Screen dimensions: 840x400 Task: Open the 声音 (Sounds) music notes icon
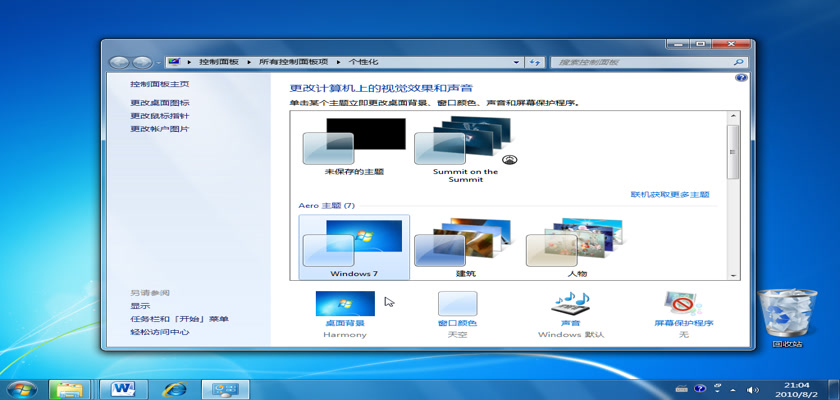[571, 304]
